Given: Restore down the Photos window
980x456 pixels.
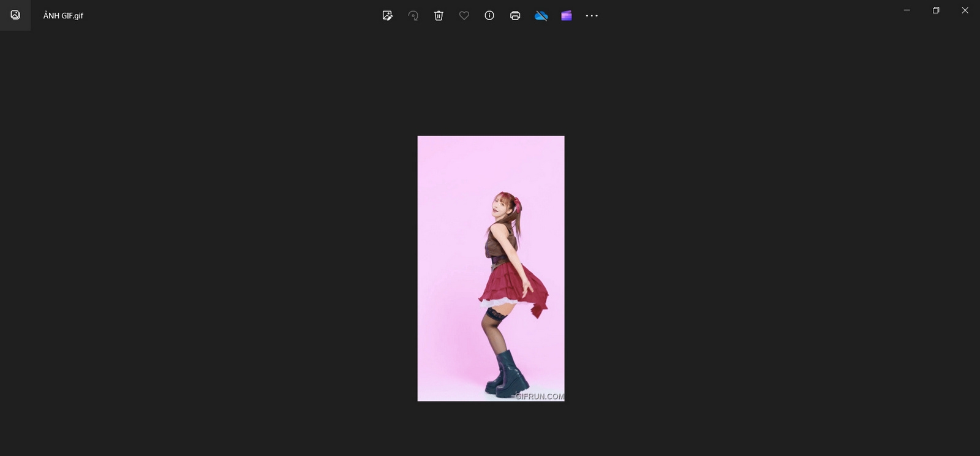Looking at the screenshot, I should (x=936, y=10).
